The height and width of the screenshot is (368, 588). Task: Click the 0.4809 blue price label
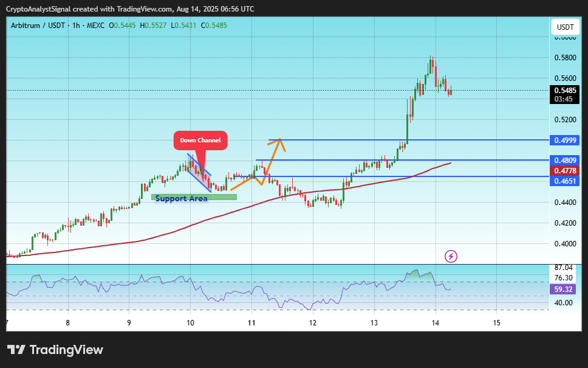pyautogui.click(x=565, y=161)
